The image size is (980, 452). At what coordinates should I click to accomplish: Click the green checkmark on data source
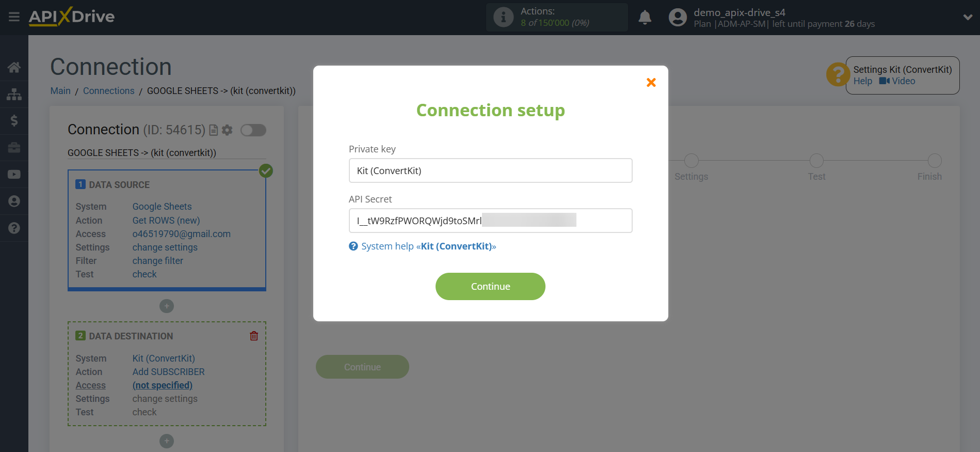pyautogui.click(x=266, y=170)
